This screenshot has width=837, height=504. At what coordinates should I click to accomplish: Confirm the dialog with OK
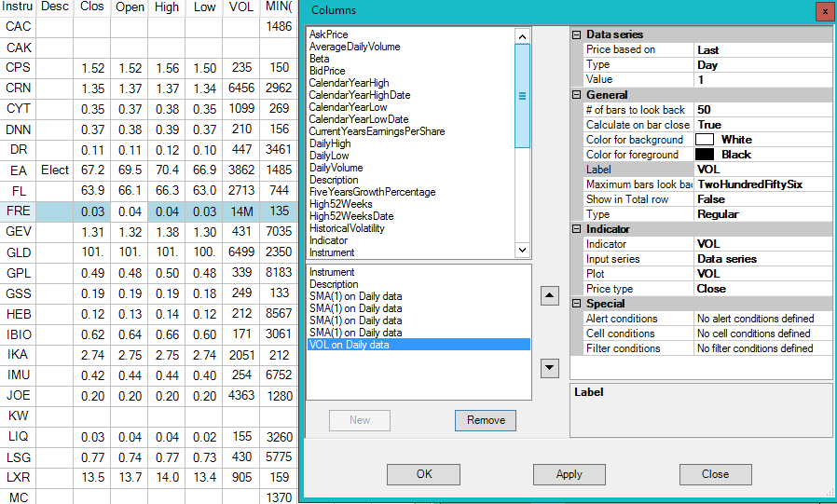click(424, 474)
